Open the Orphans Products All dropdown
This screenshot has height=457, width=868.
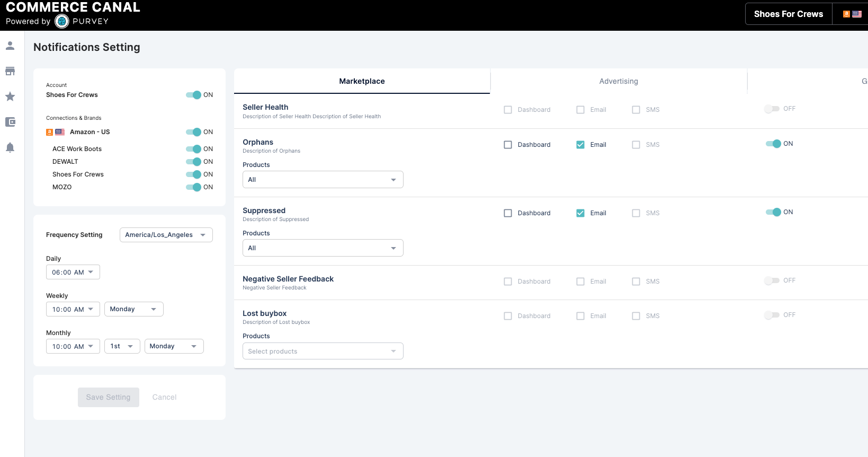coord(323,180)
